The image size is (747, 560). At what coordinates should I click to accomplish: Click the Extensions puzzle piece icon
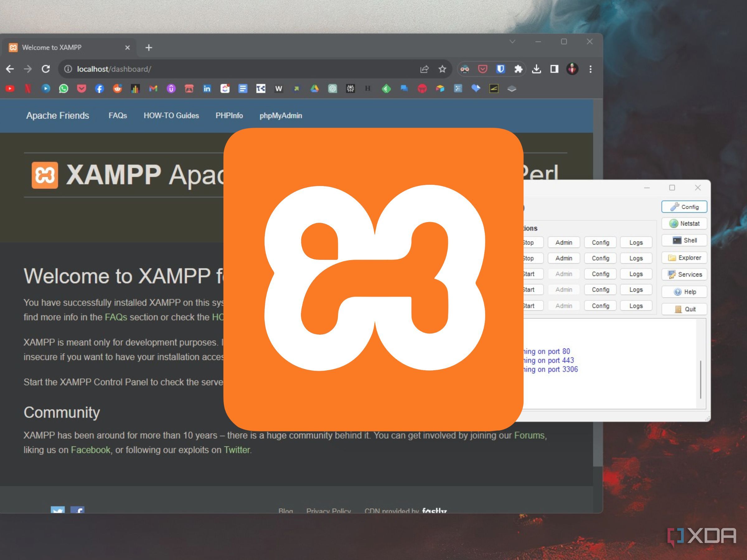tap(518, 69)
